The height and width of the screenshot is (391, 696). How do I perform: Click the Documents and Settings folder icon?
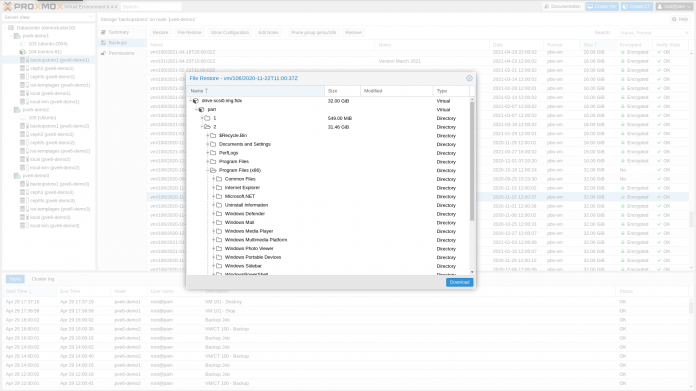(x=213, y=144)
